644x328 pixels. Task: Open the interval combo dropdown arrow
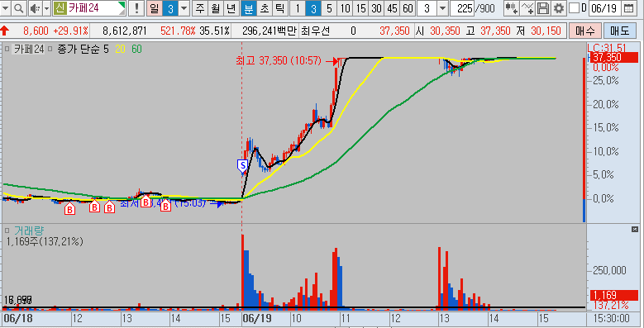click(x=442, y=8)
